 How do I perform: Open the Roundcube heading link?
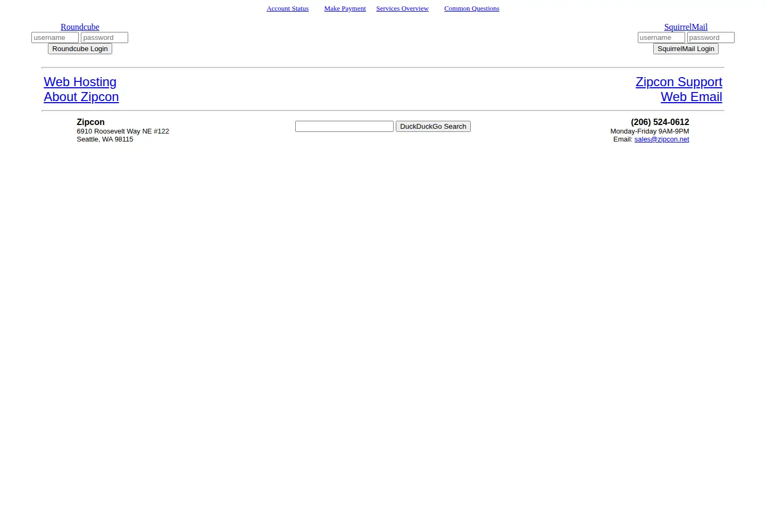[80, 27]
